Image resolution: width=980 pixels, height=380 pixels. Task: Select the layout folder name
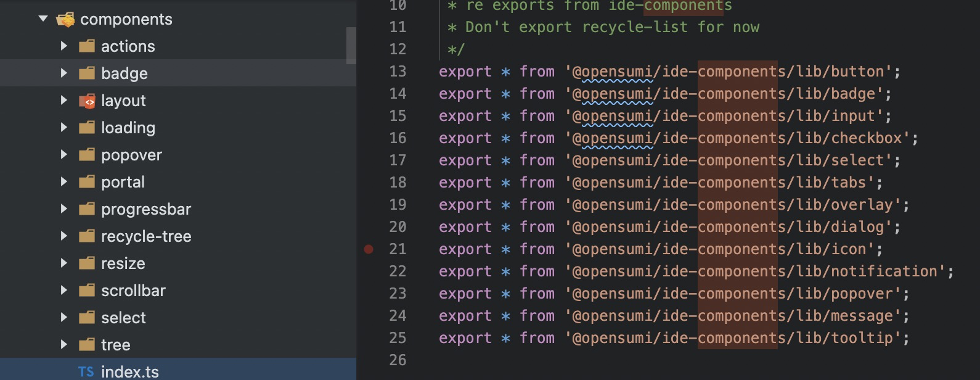click(x=123, y=101)
